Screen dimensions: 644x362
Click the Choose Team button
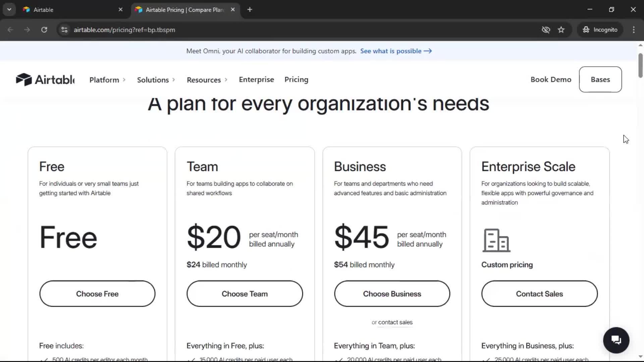pyautogui.click(x=245, y=294)
